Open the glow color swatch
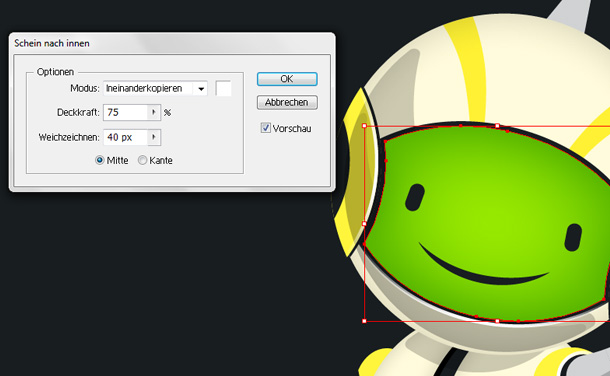 223,89
